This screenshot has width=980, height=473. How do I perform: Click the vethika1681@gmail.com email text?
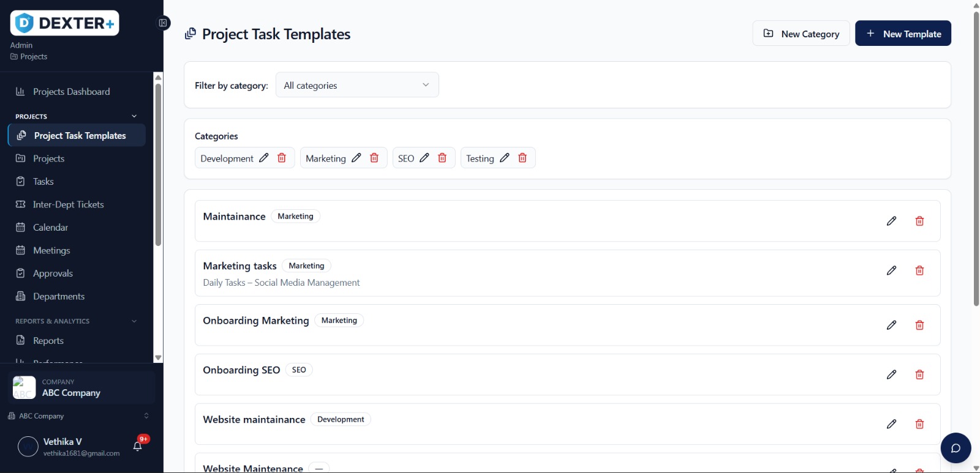click(x=81, y=453)
